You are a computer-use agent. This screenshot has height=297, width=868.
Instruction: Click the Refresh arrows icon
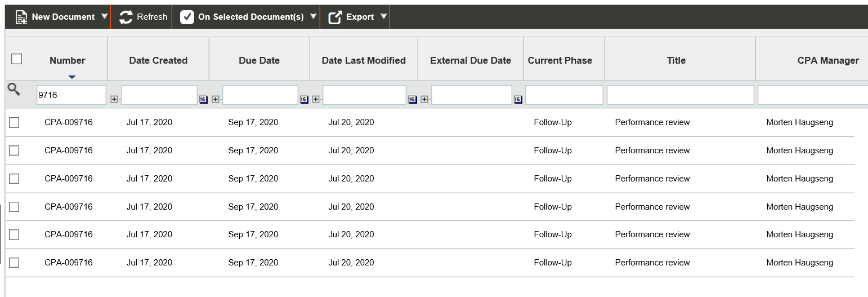126,17
